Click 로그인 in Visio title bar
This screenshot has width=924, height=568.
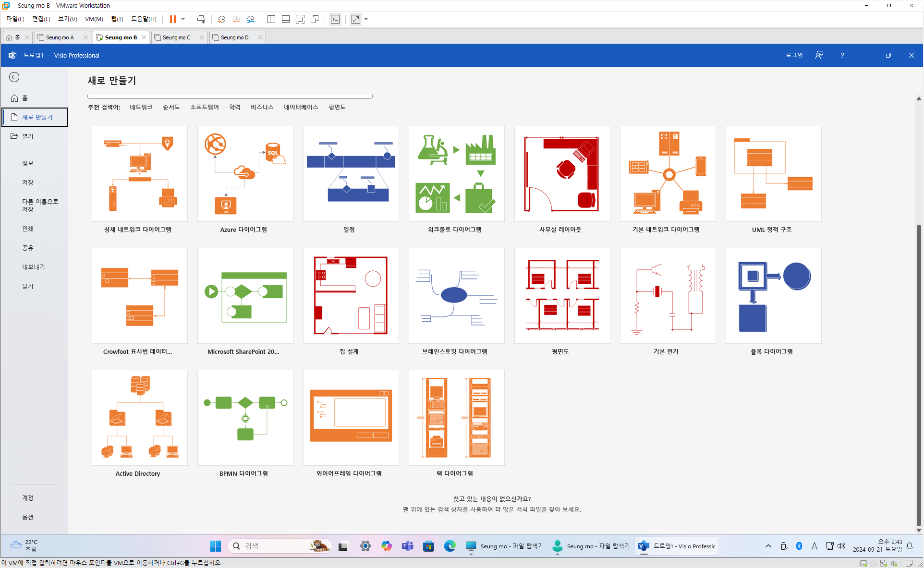coord(794,55)
